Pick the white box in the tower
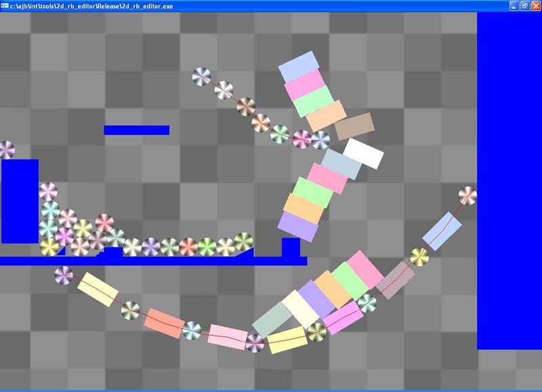542x392 pixels. pyautogui.click(x=363, y=154)
